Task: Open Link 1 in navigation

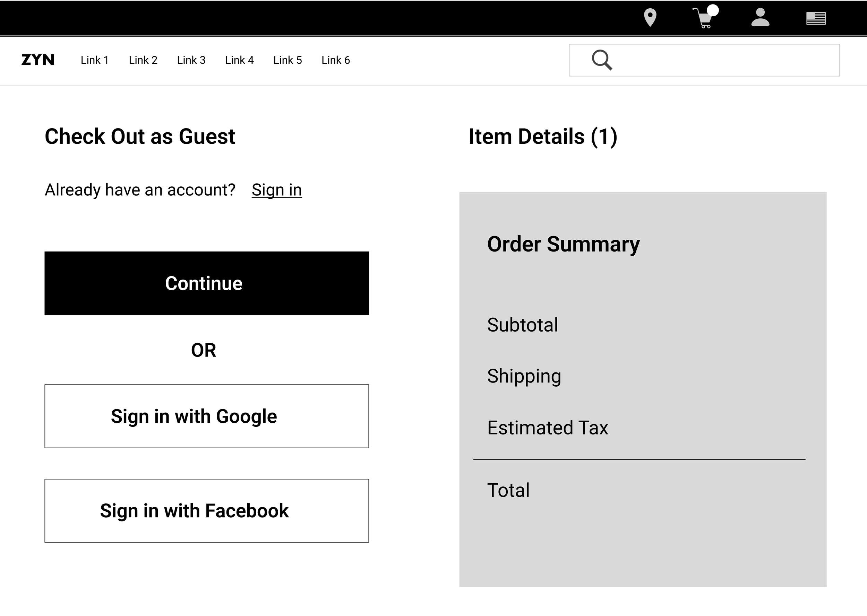Action: tap(95, 60)
